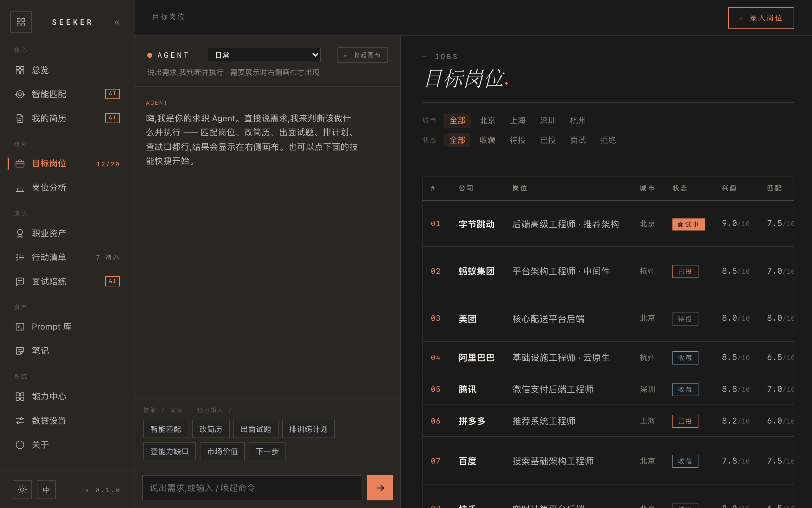Click the 关于 info icon
812x508 pixels.
coord(20,445)
